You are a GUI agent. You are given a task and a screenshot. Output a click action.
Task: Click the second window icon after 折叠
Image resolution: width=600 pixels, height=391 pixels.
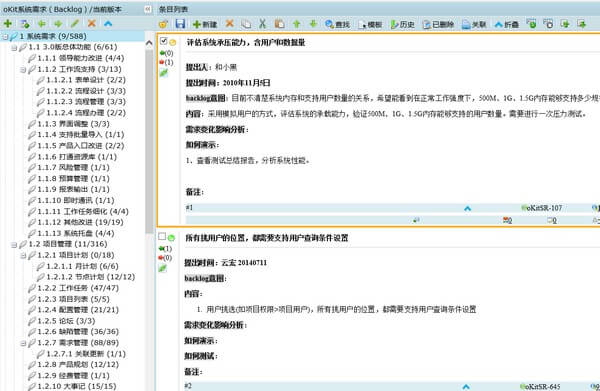548,24
